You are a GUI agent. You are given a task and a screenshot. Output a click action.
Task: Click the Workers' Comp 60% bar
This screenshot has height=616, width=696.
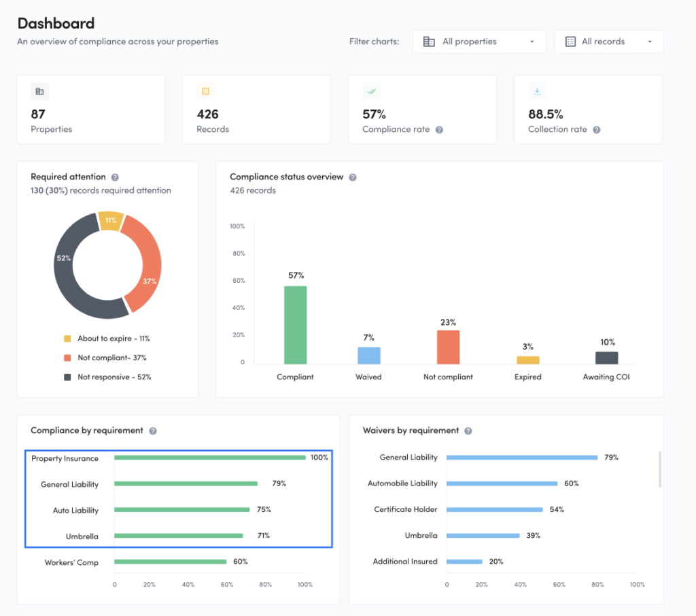point(171,562)
